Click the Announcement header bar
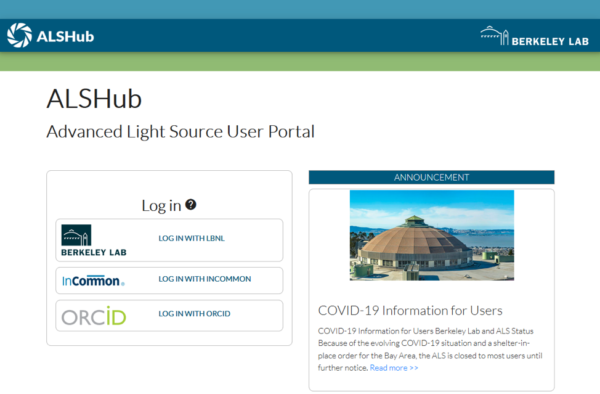Screen dimensions: 600x394 pos(432,177)
